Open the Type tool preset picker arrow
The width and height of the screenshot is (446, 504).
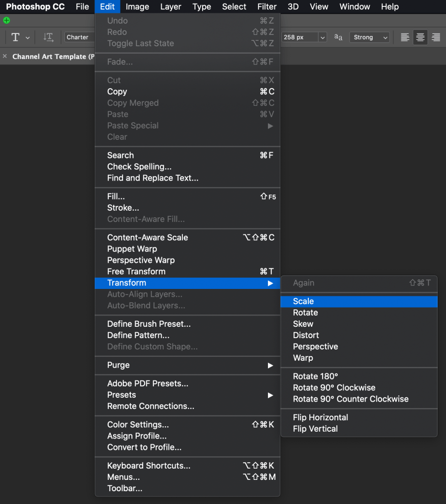(28, 38)
